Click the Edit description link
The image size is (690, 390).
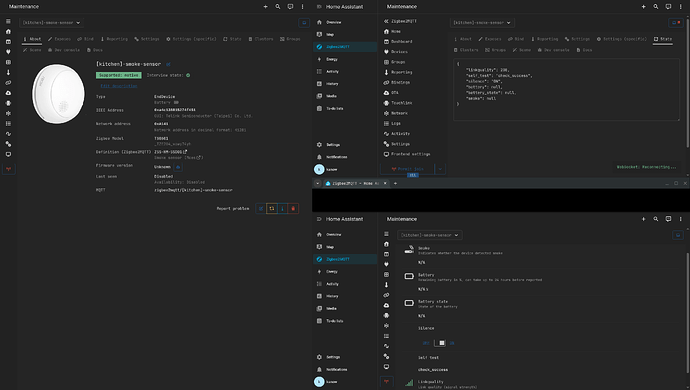[x=119, y=86]
